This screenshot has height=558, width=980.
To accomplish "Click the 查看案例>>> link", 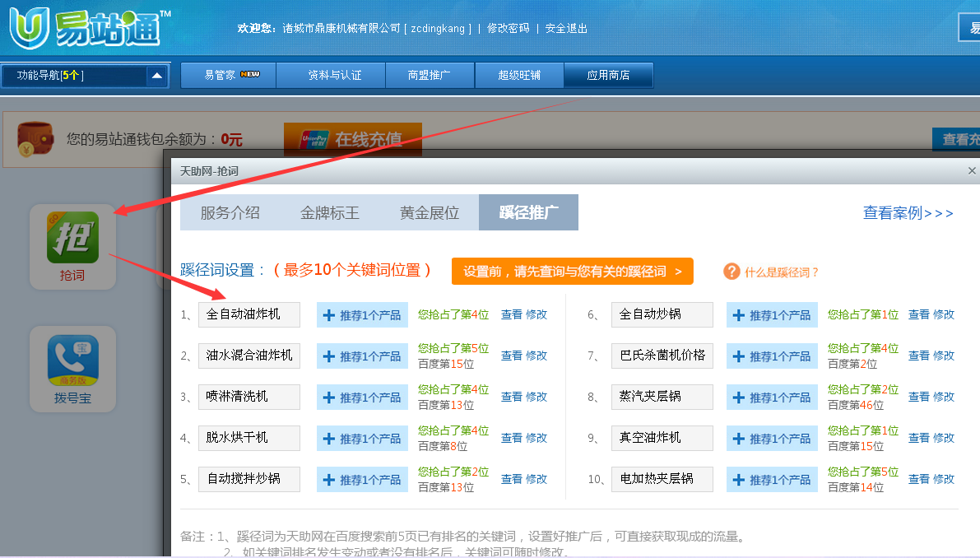I will tap(908, 213).
